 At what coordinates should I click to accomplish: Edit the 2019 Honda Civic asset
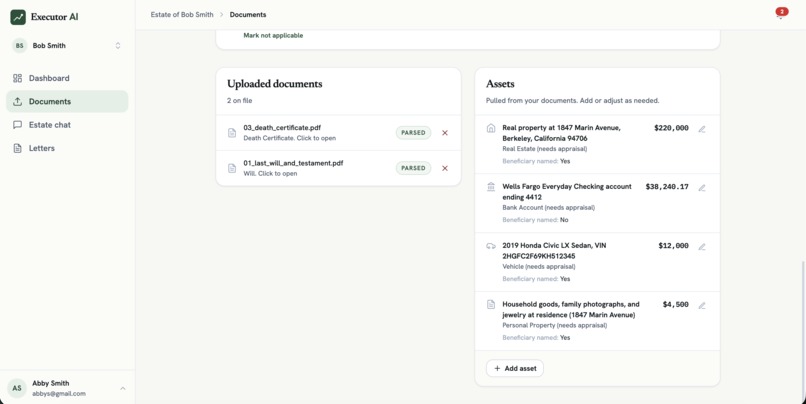[x=702, y=247]
